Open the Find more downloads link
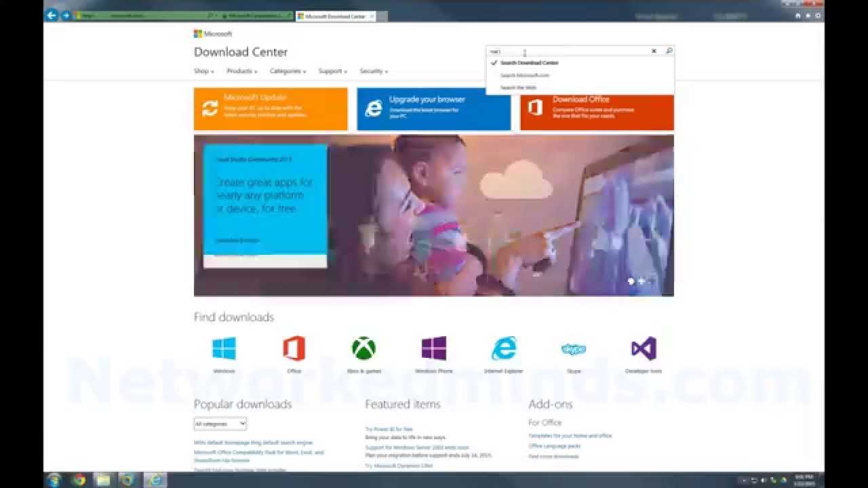The height and width of the screenshot is (488, 868). [x=554, y=457]
